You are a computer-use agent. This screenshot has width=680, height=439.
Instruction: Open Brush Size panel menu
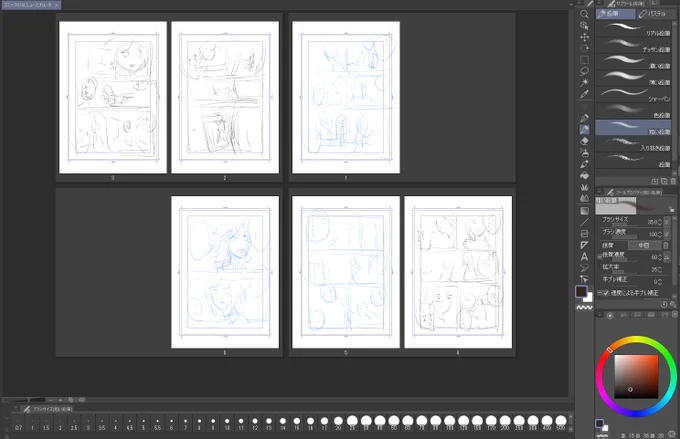click(x=16, y=409)
